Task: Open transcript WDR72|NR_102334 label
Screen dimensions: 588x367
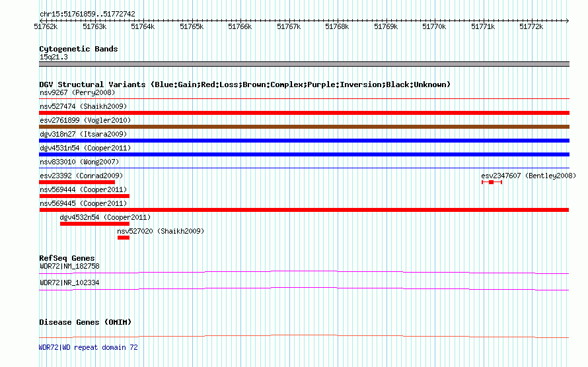Action: pos(70,283)
